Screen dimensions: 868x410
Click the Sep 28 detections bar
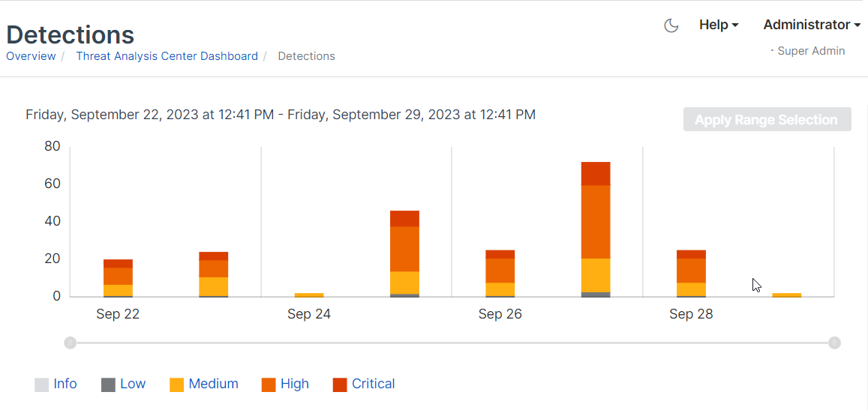point(691,274)
